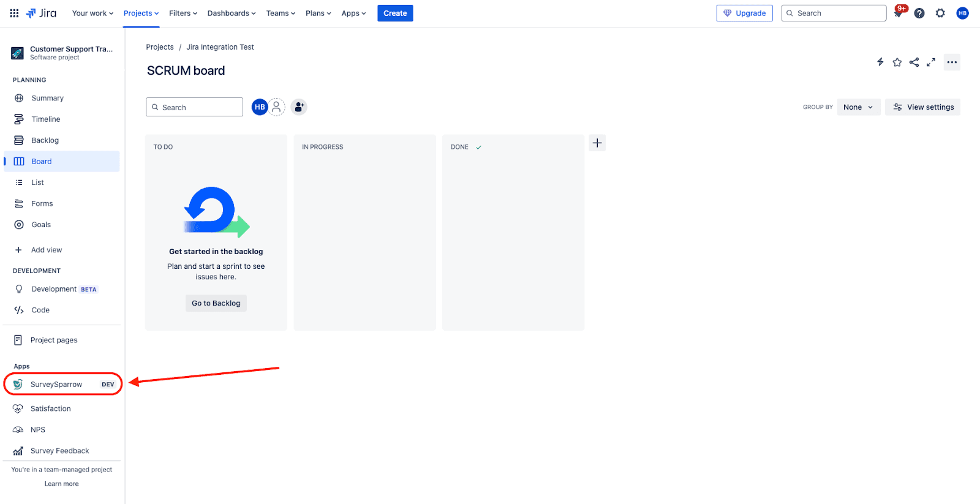Enter full screen mode
The height and width of the screenshot is (504, 980).
[x=931, y=62]
